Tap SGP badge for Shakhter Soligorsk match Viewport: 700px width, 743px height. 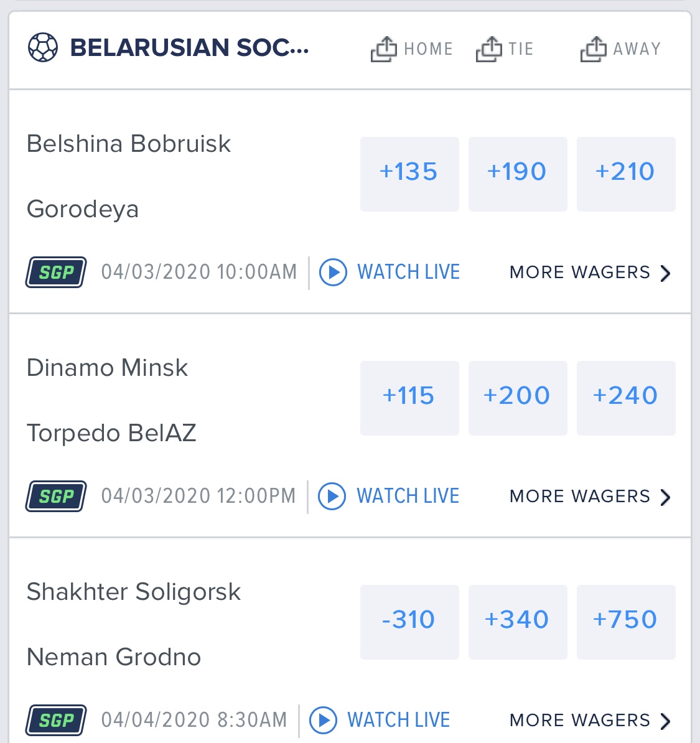point(56,720)
